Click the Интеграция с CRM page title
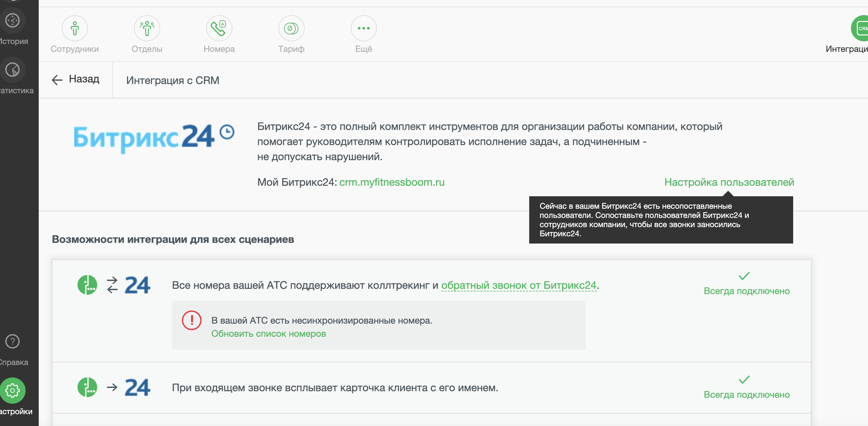Viewport: 868px width, 426px height. pos(173,80)
